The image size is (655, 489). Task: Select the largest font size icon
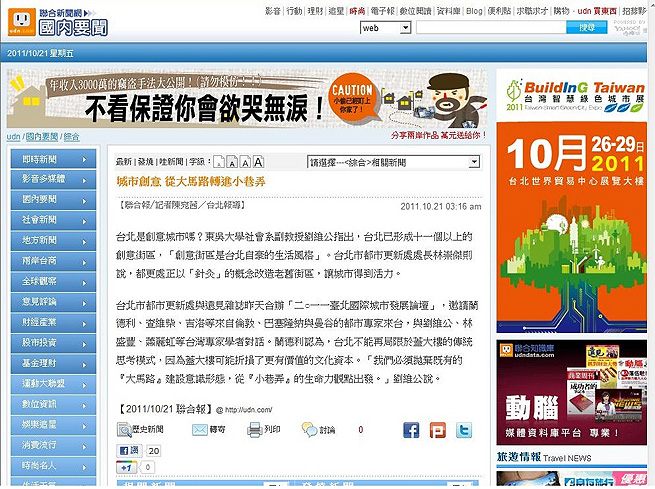point(258,162)
